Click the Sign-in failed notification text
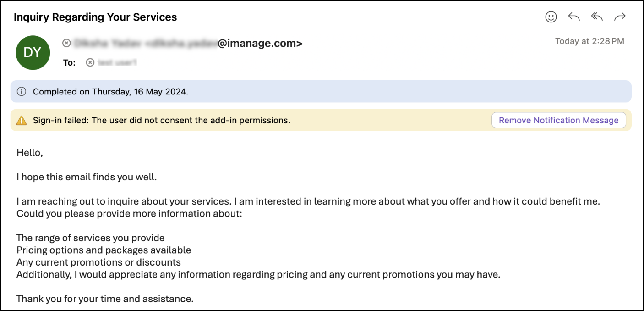The width and height of the screenshot is (644, 311). tap(162, 121)
